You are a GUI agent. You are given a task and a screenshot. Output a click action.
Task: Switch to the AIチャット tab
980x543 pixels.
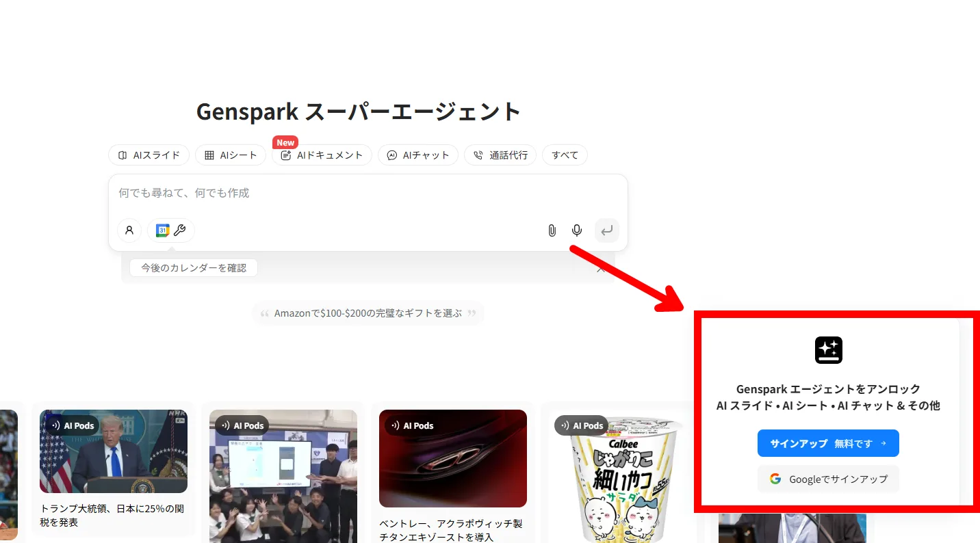[x=418, y=155]
